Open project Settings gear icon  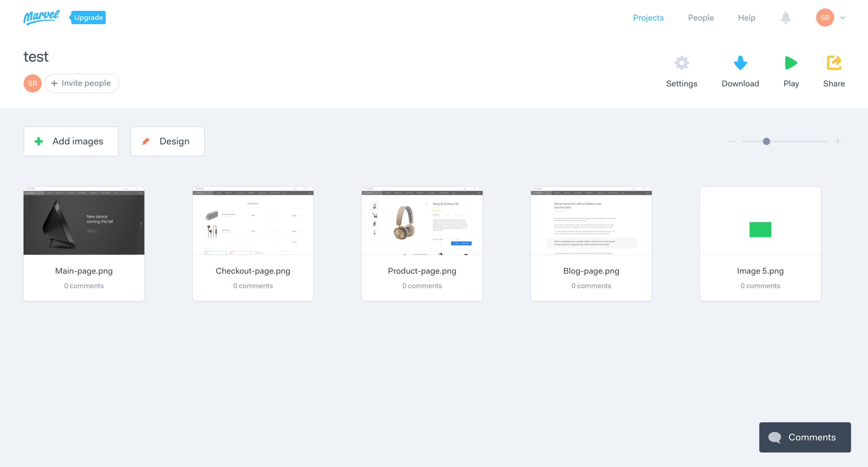coord(681,63)
